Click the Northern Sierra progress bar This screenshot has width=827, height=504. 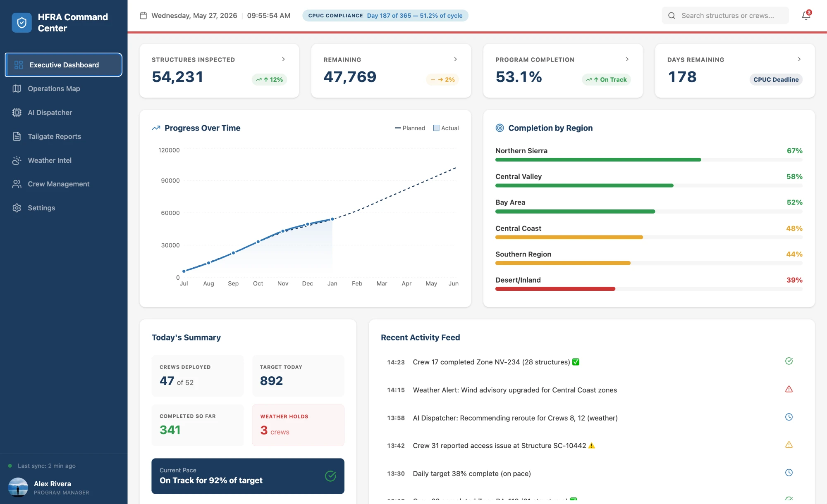(x=649, y=159)
